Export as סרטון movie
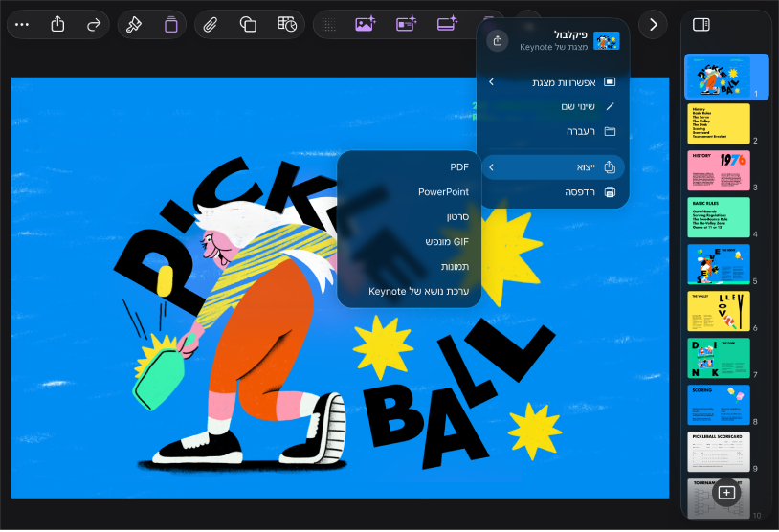Image resolution: width=779 pixels, height=532 pixels. 409,216
